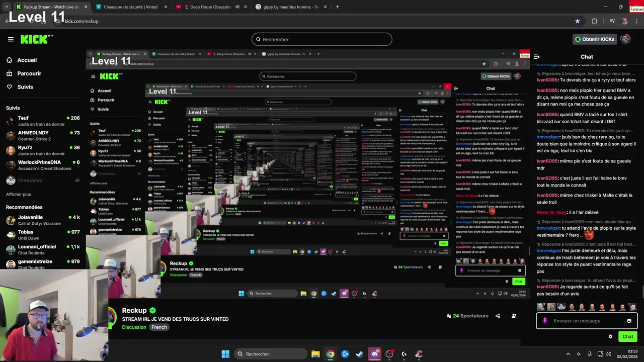
Task: Open Windows Start menu
Action: point(225,354)
